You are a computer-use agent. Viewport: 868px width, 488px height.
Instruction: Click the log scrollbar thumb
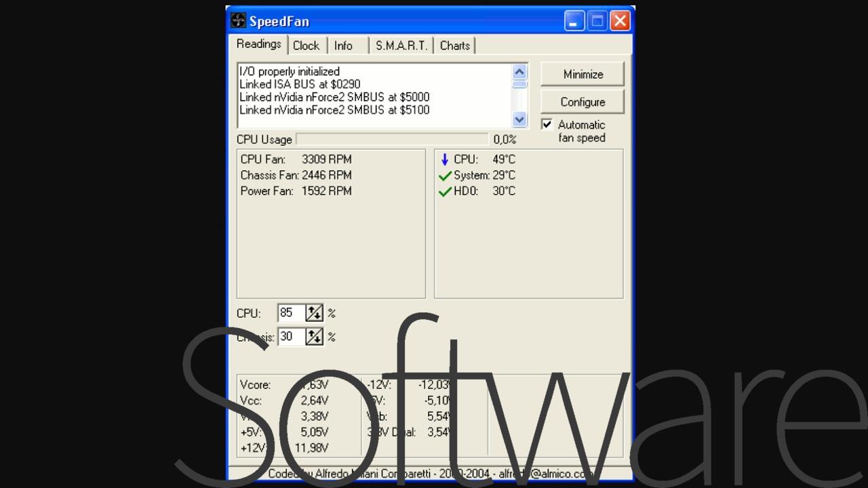pyautogui.click(x=519, y=84)
